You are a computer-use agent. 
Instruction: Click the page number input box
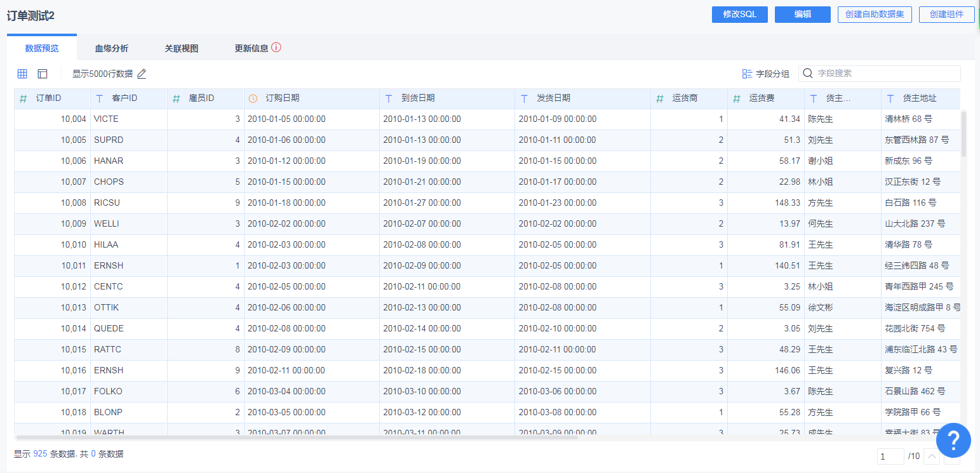point(890,456)
